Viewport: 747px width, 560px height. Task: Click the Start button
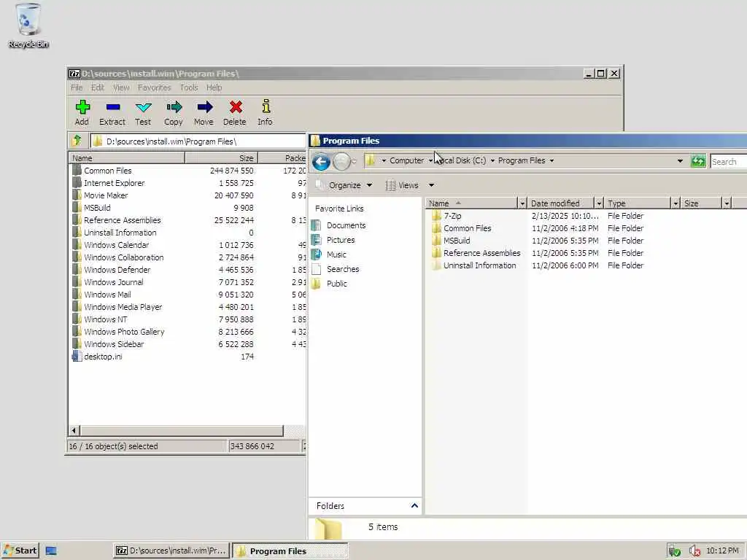(20, 551)
